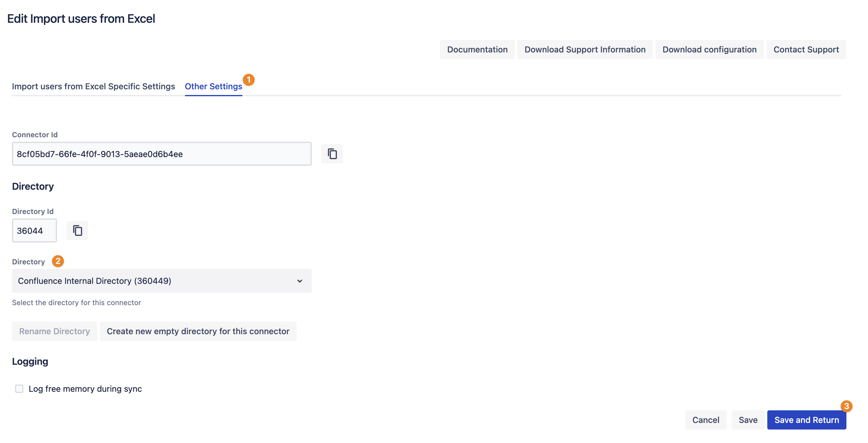The image size is (868, 443).
Task: Contact Support via header button
Action: pyautogui.click(x=806, y=49)
